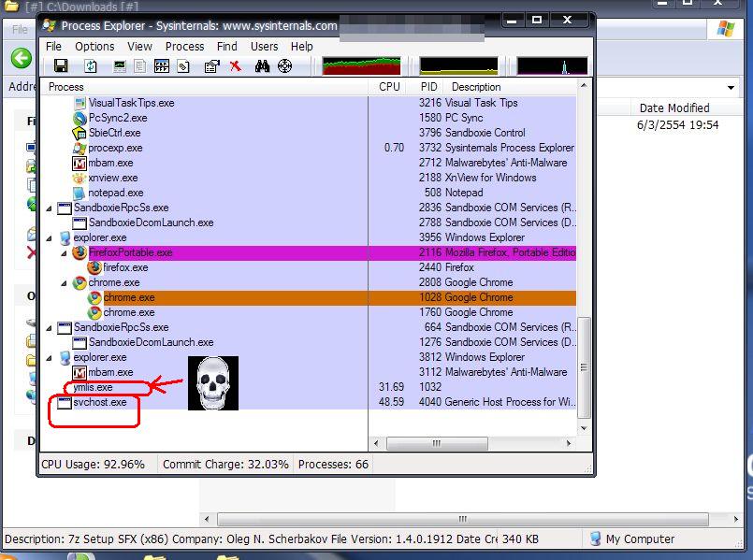Click the crosshair Find Window's Process icon
This screenshot has width=753, height=560.
[284, 65]
